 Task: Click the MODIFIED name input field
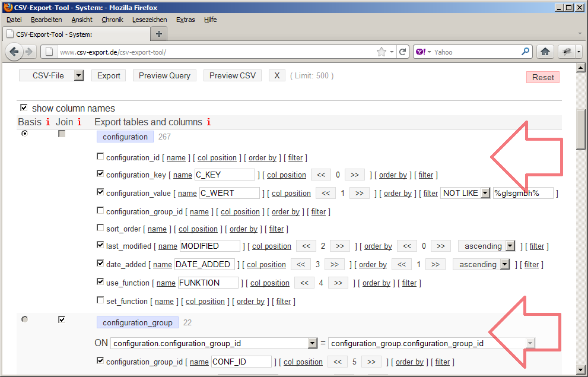pos(210,246)
